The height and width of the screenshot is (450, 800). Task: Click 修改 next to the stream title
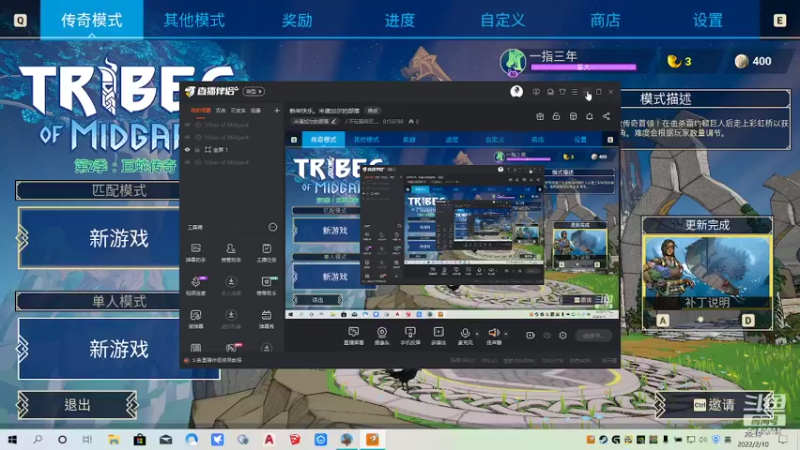click(x=373, y=111)
